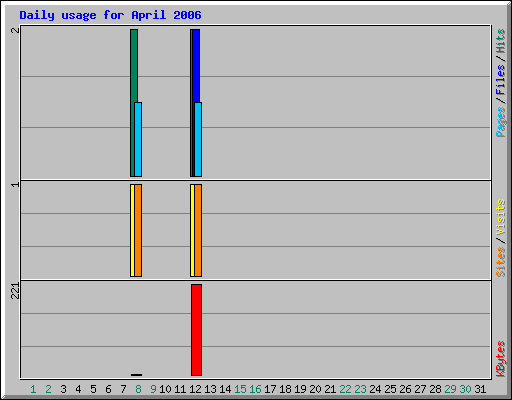Click green day label '30' on x-axis

(x=465, y=389)
